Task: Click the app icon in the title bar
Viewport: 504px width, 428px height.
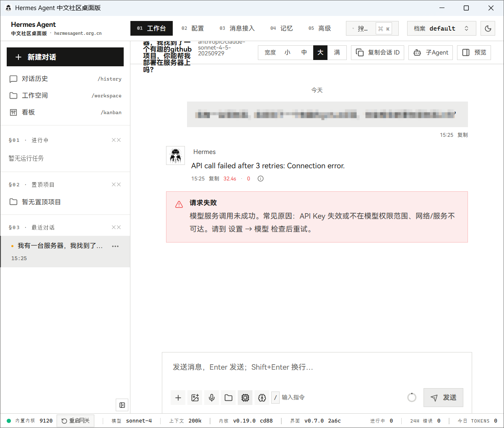Action: tap(8, 8)
